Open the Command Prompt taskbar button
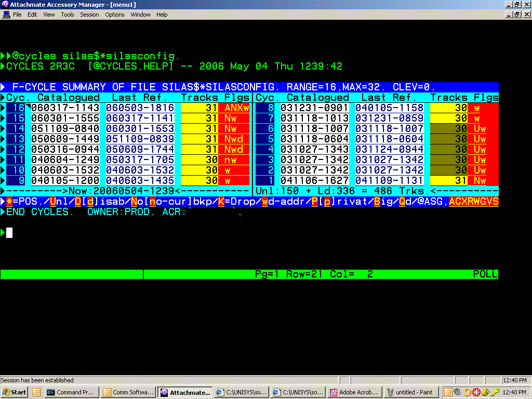Viewport: 532px width, 399px height. coord(71,392)
